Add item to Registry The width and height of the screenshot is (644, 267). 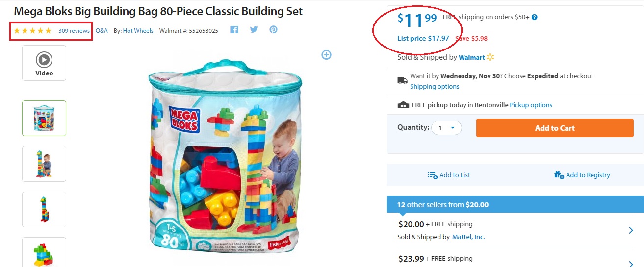point(582,175)
